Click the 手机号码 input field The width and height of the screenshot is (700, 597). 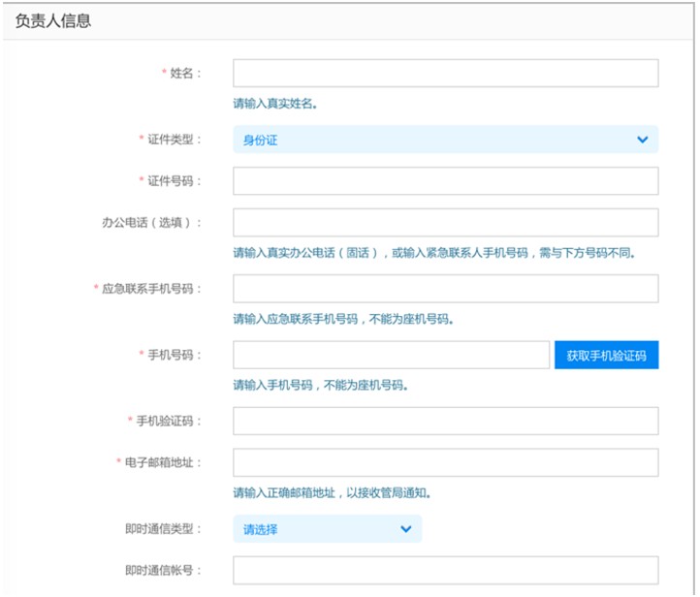tap(391, 355)
